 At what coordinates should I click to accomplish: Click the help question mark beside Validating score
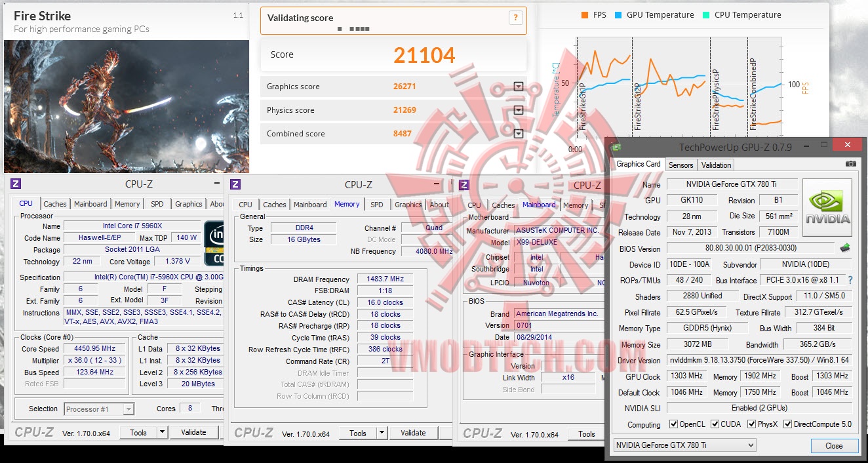tap(516, 18)
